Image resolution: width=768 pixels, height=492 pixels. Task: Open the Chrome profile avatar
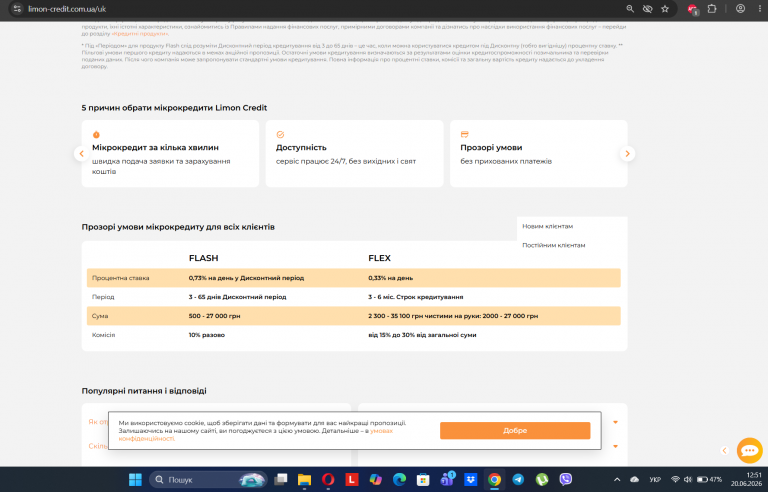click(741, 9)
